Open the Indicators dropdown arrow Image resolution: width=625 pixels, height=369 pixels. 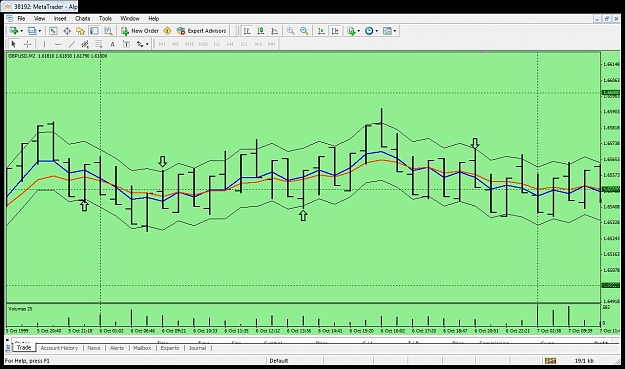(359, 31)
